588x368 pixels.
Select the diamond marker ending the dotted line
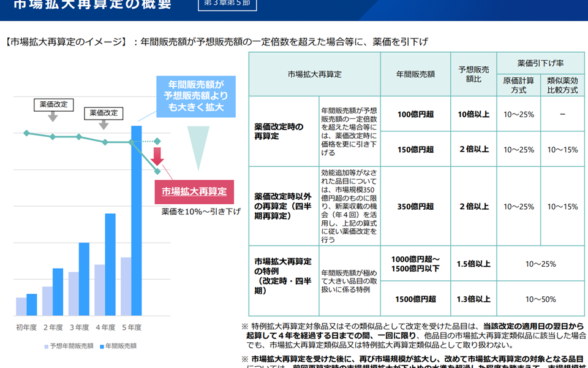157,142
